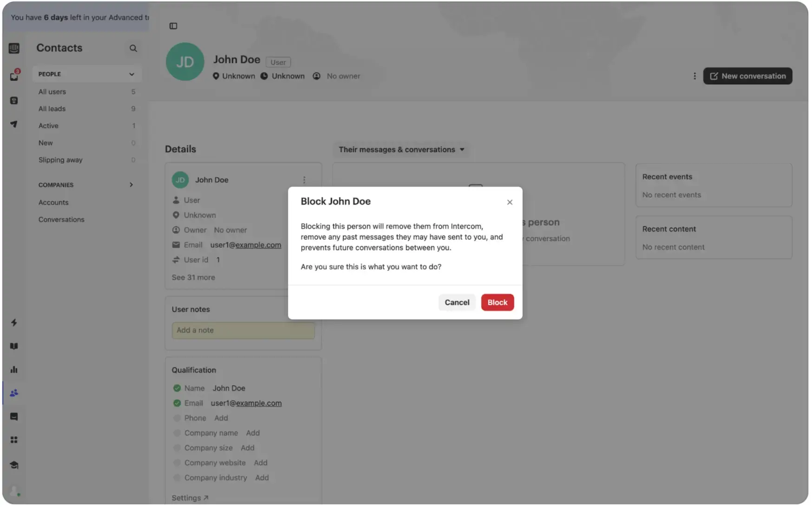Open the Reports bar chart icon
812x507 pixels.
tap(14, 370)
